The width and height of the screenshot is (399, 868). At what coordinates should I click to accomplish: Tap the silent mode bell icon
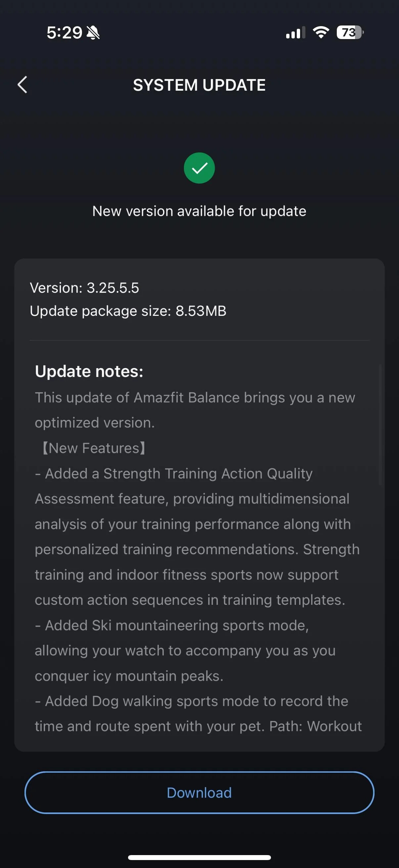tap(93, 33)
